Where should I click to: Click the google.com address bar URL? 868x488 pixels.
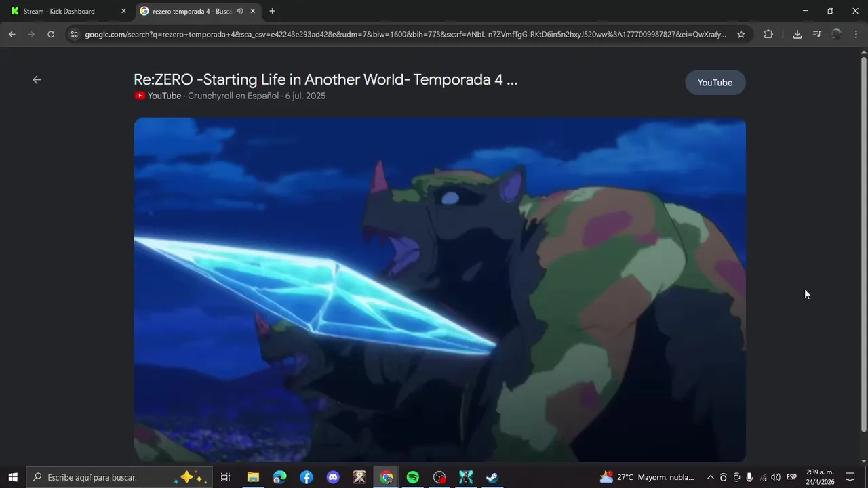pos(406,34)
